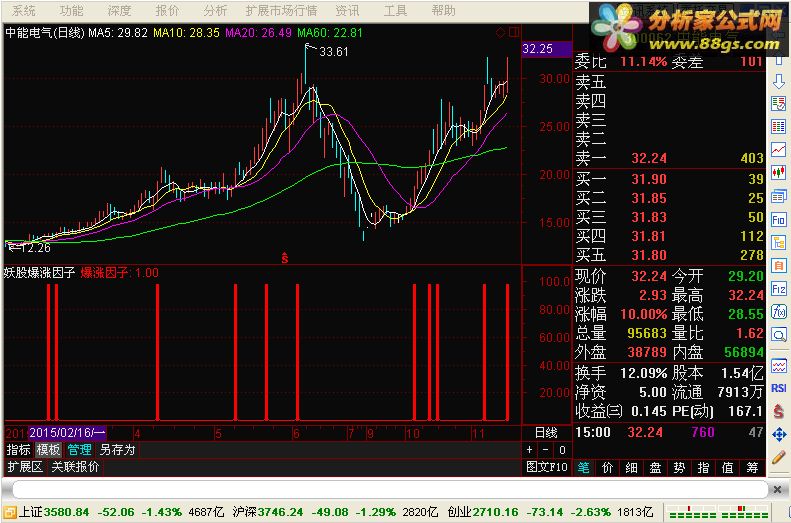Image resolution: width=791 pixels, height=523 pixels.
Task: Open the 系统 menu
Action: tap(23, 11)
